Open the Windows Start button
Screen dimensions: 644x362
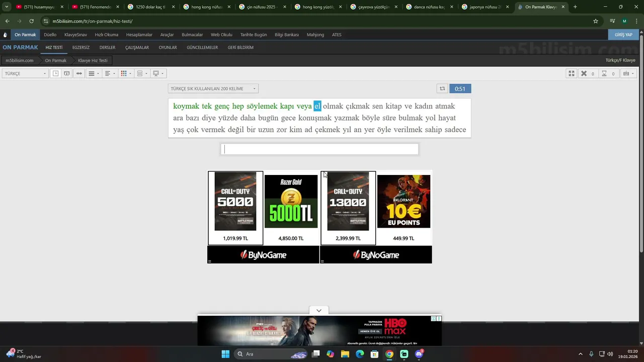point(225,354)
